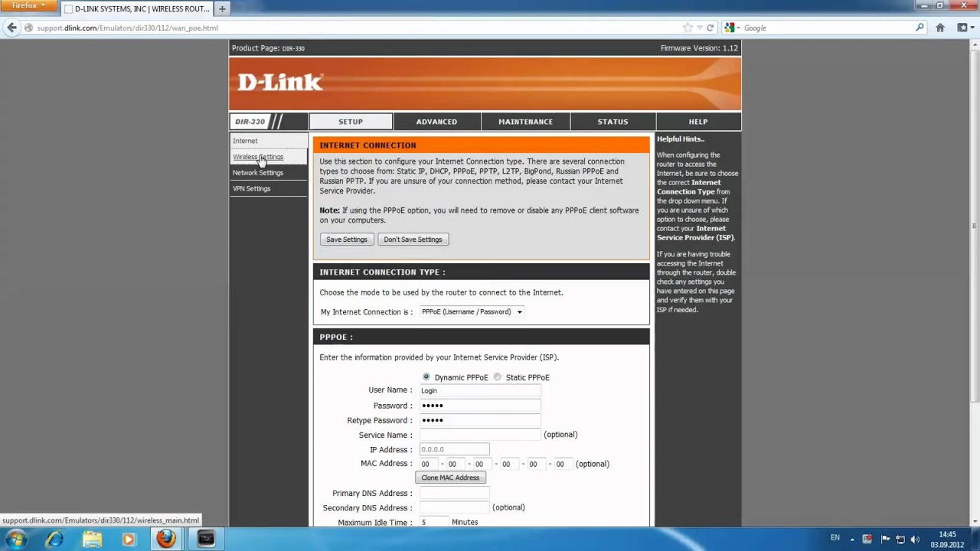Click the red tray application icon
The image size is (980, 551).
tap(867, 539)
